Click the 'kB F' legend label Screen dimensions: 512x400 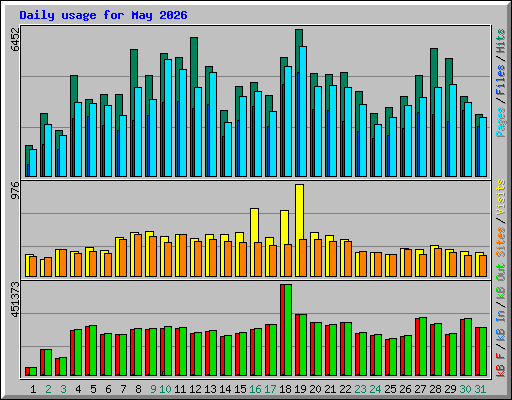[501, 365]
